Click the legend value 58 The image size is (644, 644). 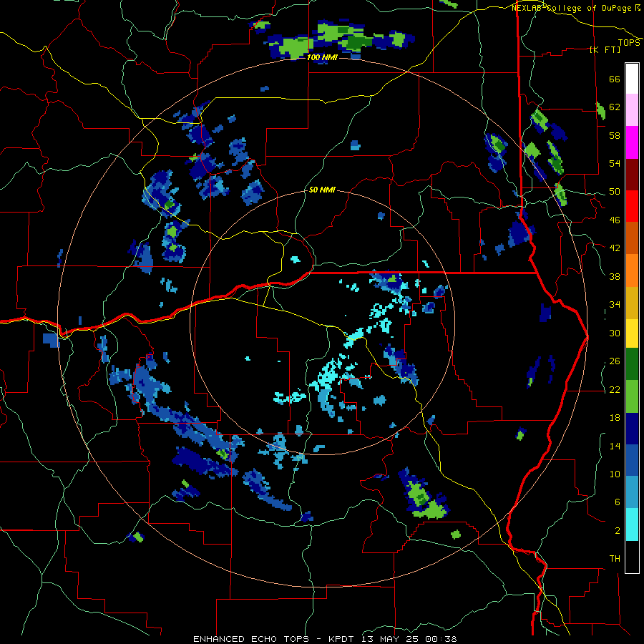(615, 135)
